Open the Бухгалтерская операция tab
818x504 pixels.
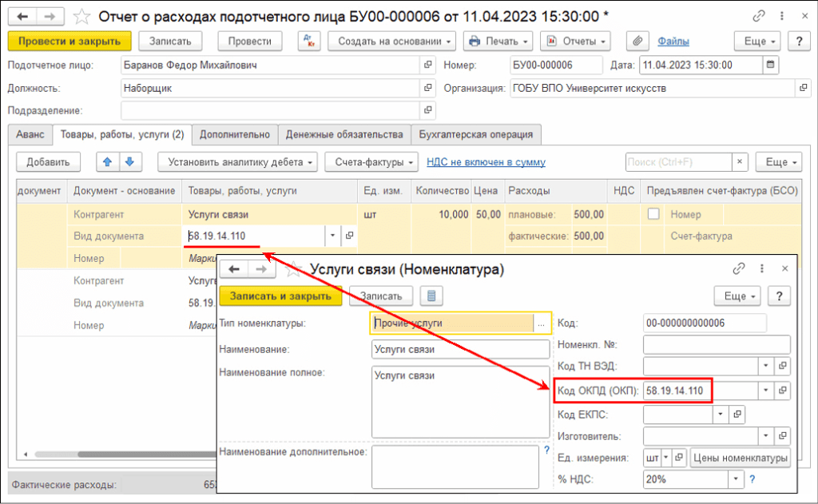coord(476,134)
